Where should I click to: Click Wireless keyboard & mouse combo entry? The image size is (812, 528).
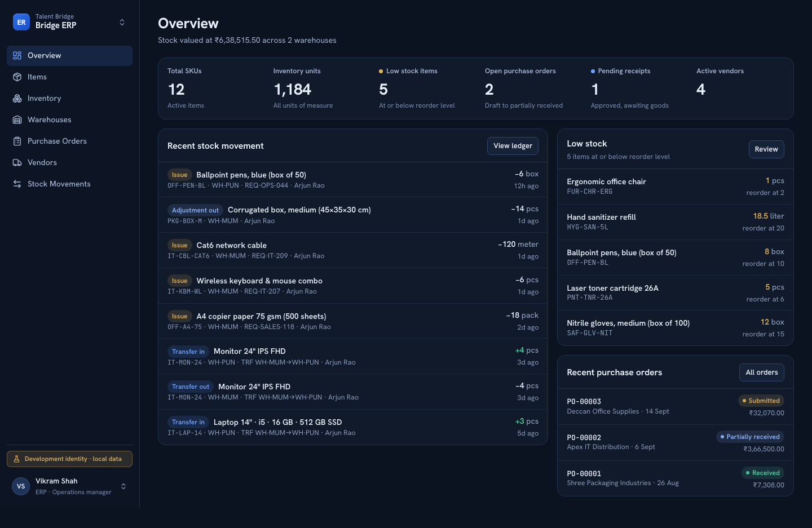(x=353, y=286)
